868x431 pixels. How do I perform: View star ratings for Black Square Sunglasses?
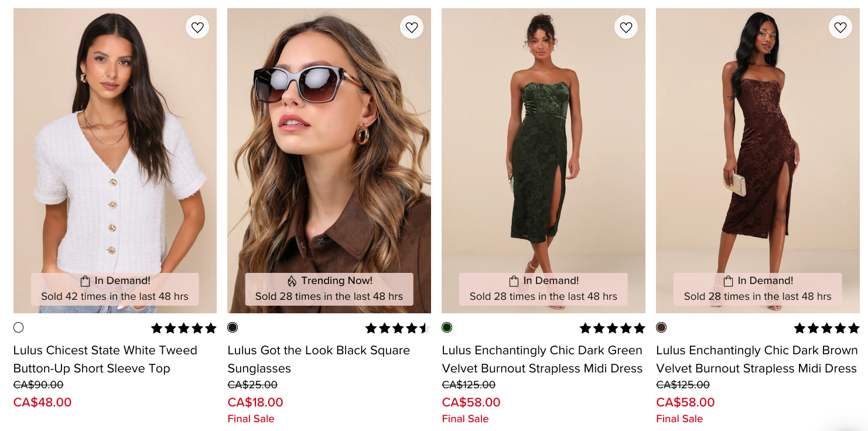click(398, 328)
